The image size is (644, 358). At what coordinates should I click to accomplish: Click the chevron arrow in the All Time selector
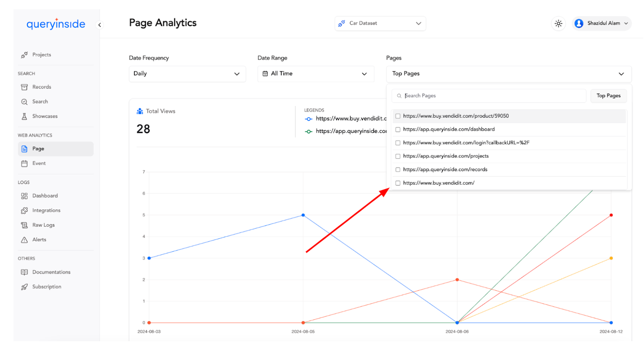pyautogui.click(x=364, y=74)
